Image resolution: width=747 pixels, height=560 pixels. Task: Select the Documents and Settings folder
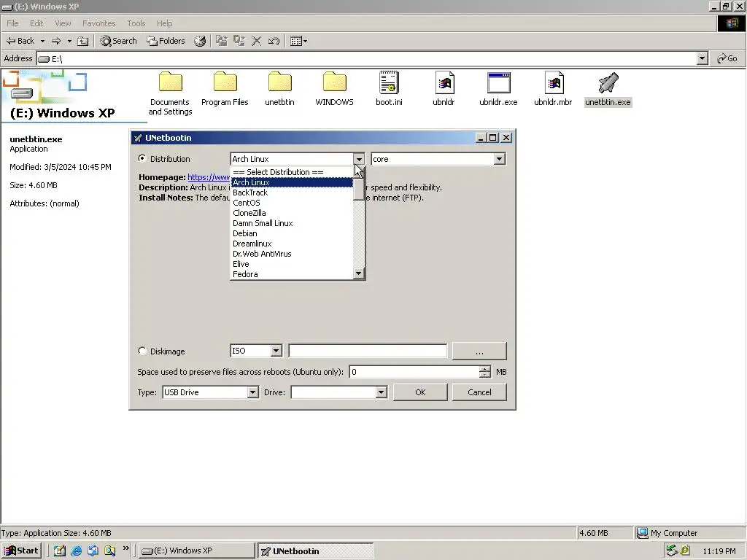[x=170, y=93]
